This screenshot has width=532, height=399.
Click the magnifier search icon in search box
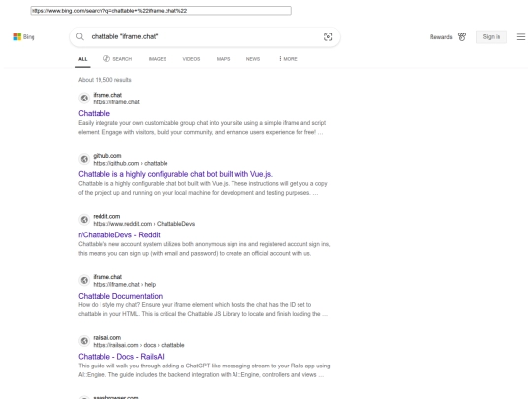[x=80, y=37]
